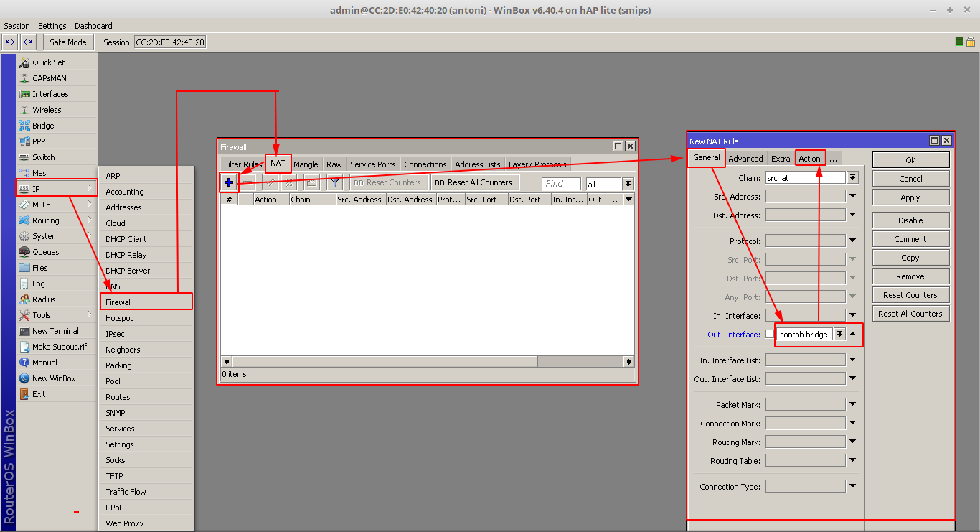Enable Safe Mode
Image resolution: width=980 pixels, height=532 pixels.
pos(67,42)
